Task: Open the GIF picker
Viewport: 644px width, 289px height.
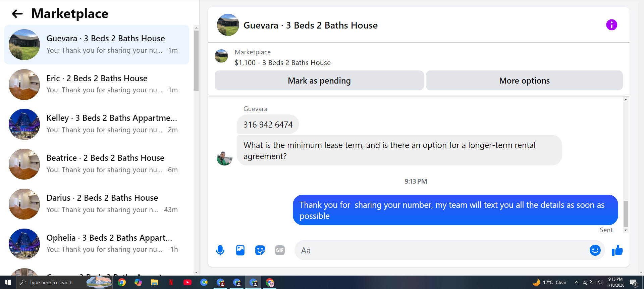Action: click(x=280, y=250)
